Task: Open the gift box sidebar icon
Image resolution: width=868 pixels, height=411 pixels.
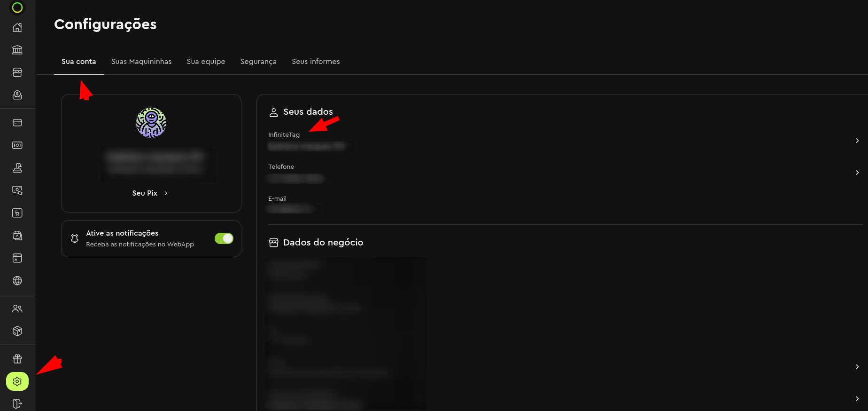Action: (17, 359)
